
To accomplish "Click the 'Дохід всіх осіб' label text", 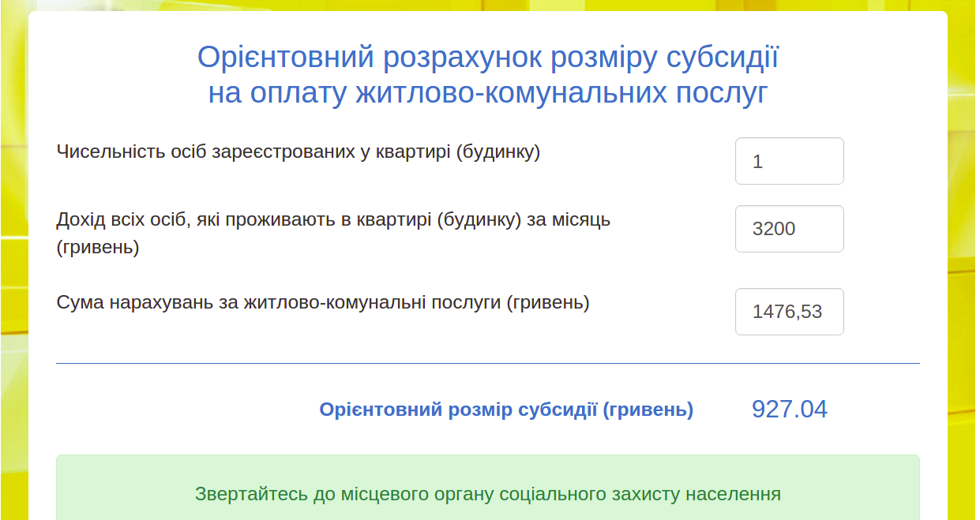I will pyautogui.click(x=332, y=219).
